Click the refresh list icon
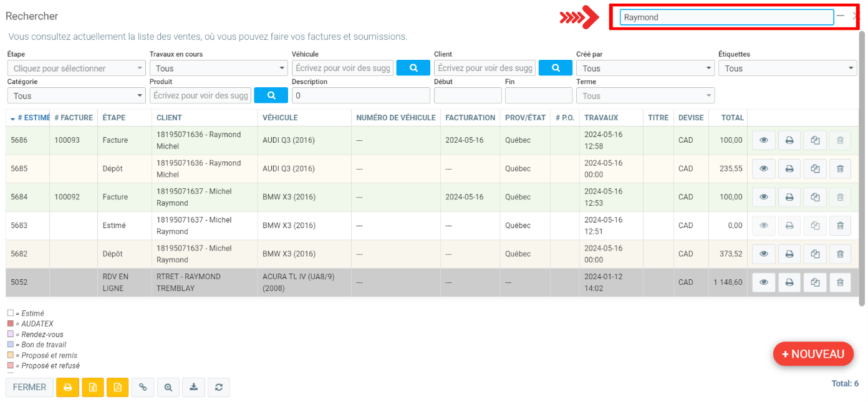 [x=219, y=387]
